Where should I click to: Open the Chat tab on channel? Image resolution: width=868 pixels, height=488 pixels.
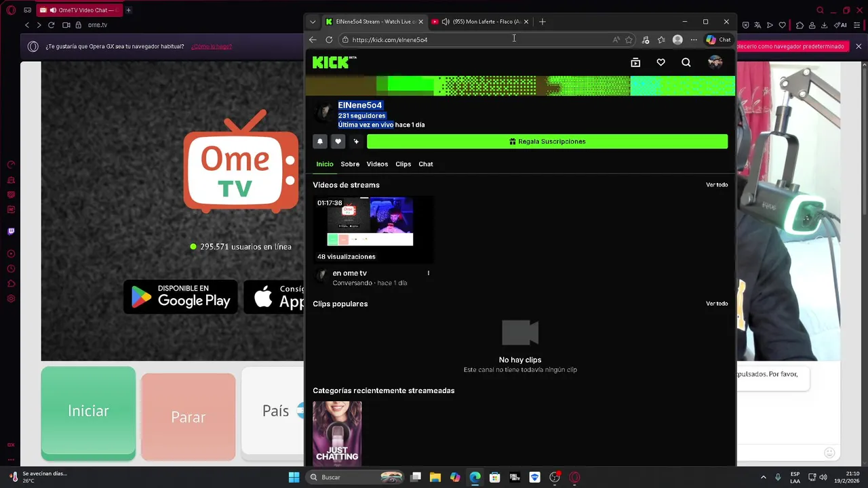coord(426,164)
